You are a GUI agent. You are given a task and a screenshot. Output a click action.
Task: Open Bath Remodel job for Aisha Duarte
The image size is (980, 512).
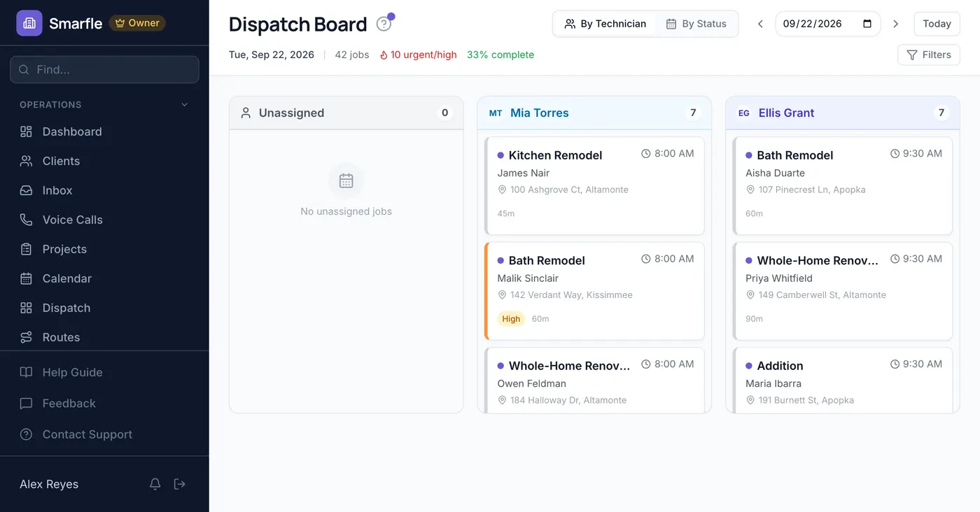tap(843, 186)
